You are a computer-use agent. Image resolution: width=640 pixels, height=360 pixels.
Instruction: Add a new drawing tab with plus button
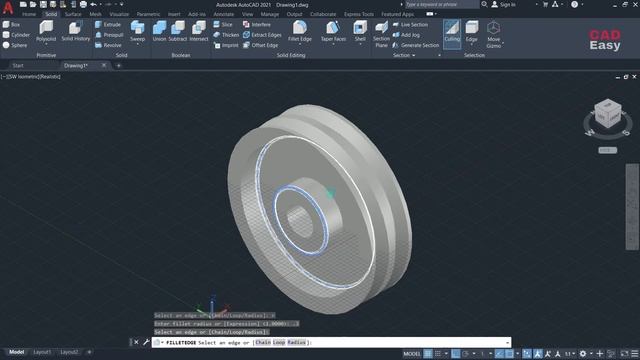pos(118,65)
